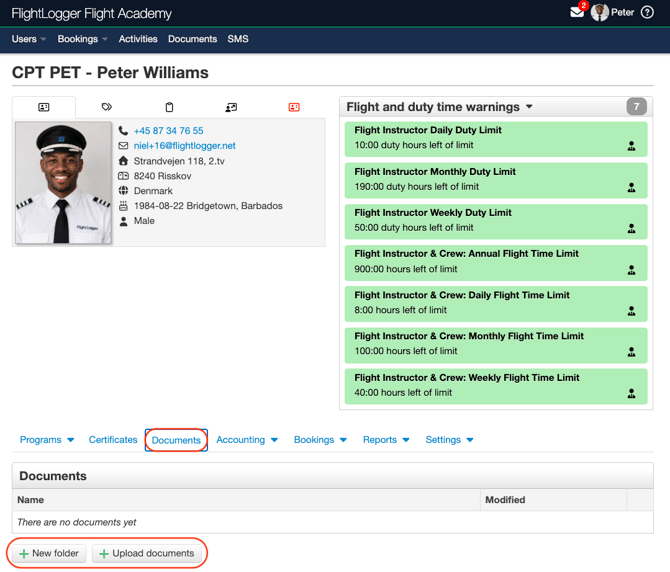
Task: Open Documents in the top navigation bar
Action: (x=192, y=39)
